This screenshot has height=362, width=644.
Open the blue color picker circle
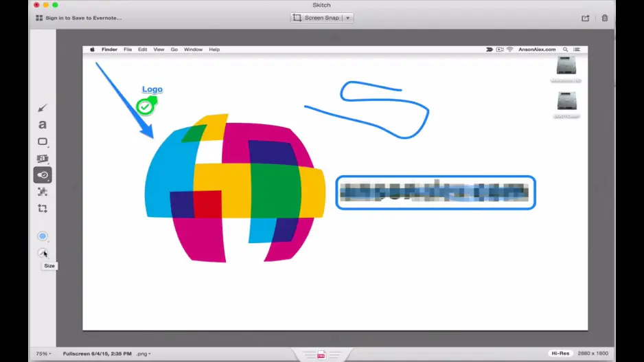point(43,236)
